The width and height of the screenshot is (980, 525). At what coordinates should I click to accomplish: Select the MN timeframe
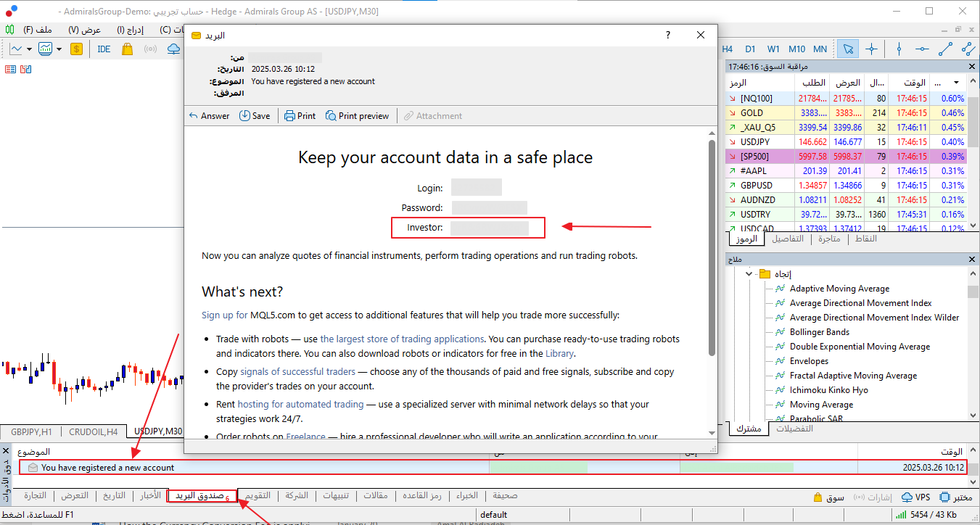click(x=820, y=49)
